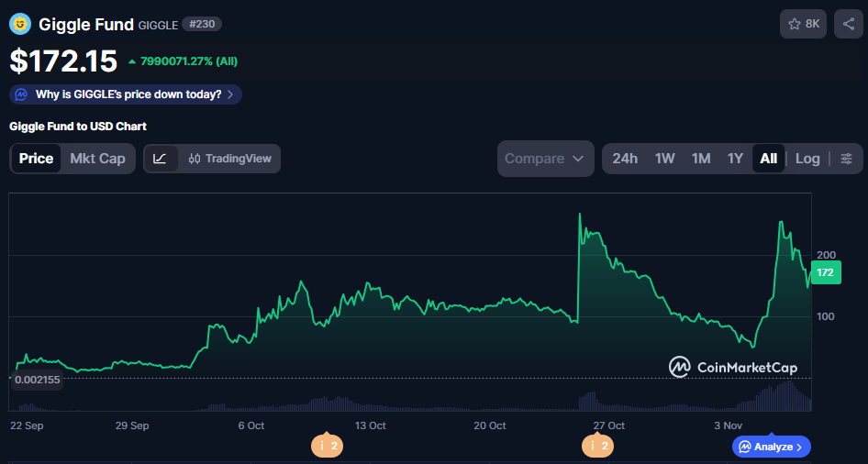
Task: Click the Giggle Fund coin logo
Action: pyautogui.click(x=20, y=24)
